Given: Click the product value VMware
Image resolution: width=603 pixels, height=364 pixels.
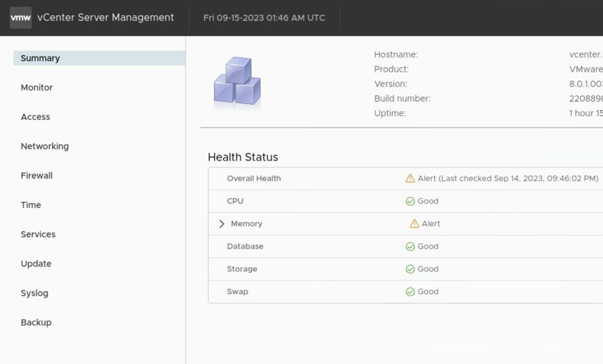Looking at the screenshot, I should coord(586,69).
